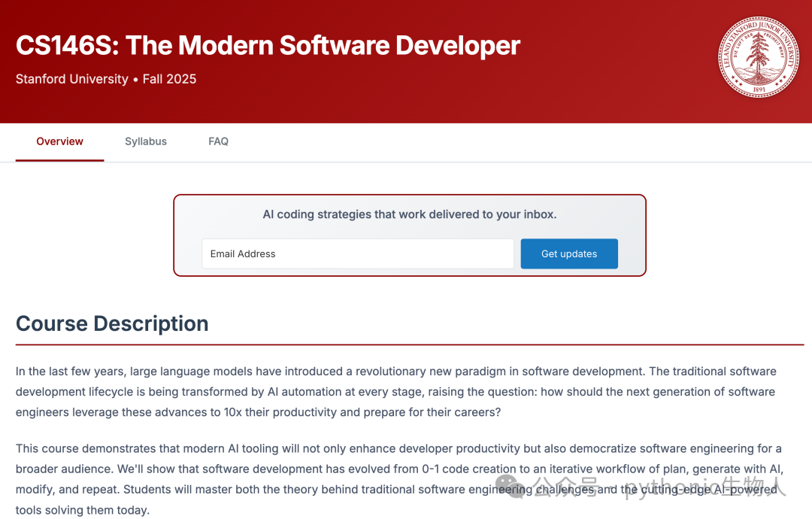
Task: Click the AI coding strategies inbox tagline
Action: (410, 214)
